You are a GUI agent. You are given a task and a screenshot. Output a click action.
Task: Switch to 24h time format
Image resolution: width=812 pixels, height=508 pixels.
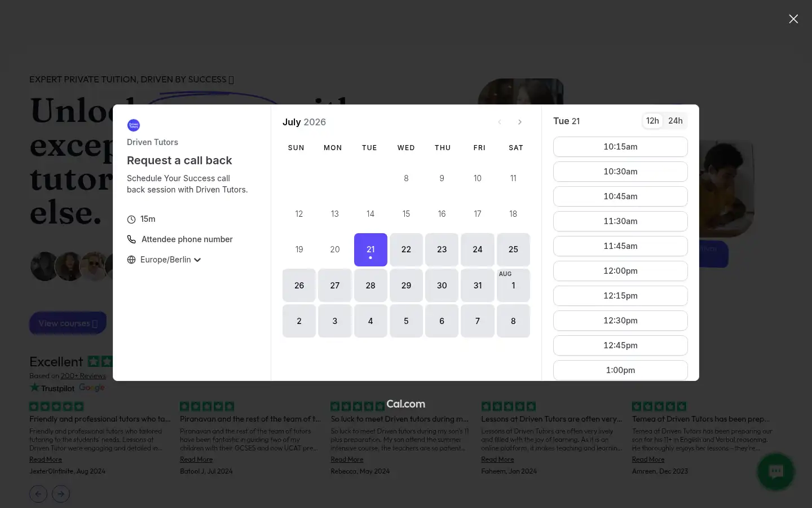coord(676,121)
